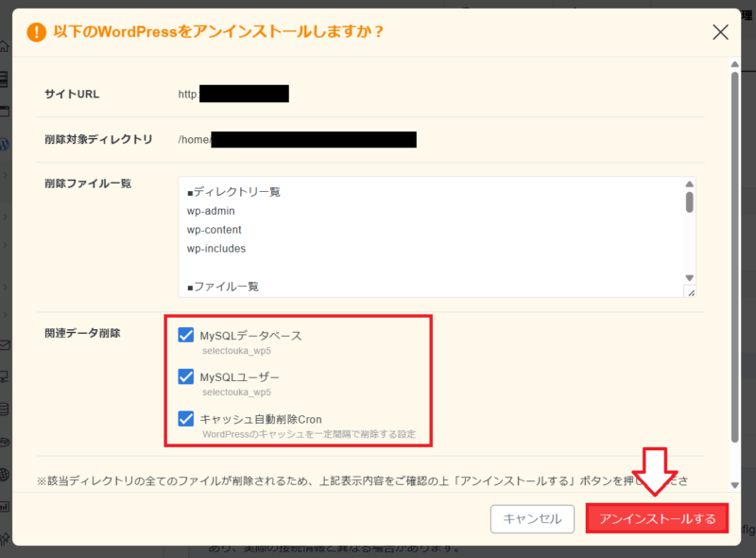Click the ■ディレクトリ一覧 heading text
The image size is (756, 558).
[233, 192]
